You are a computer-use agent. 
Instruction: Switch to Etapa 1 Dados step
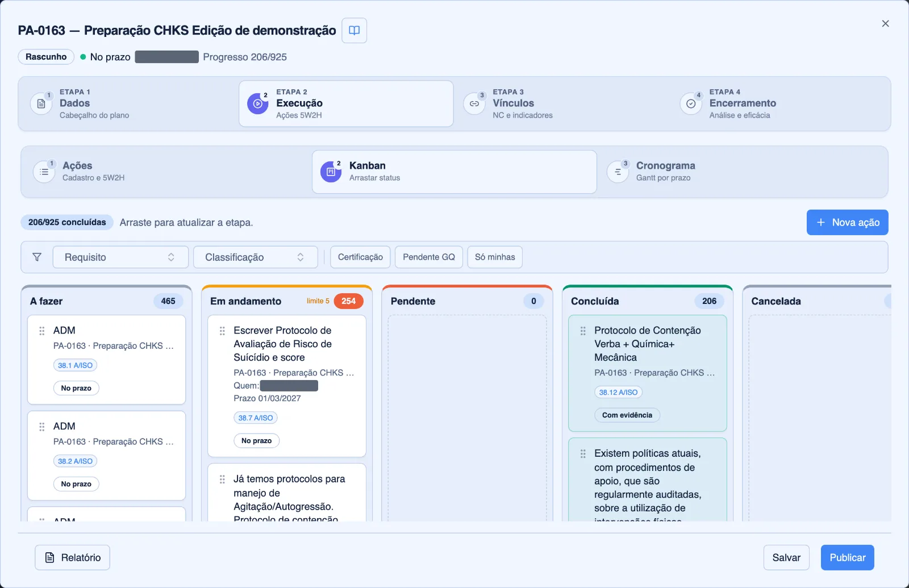pos(129,104)
